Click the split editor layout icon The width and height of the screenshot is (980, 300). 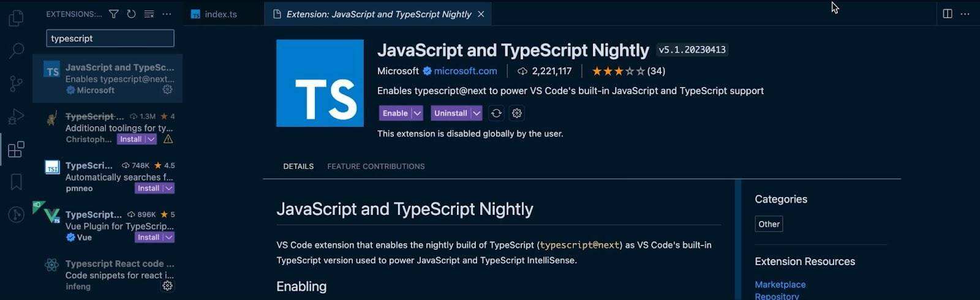[x=947, y=14]
